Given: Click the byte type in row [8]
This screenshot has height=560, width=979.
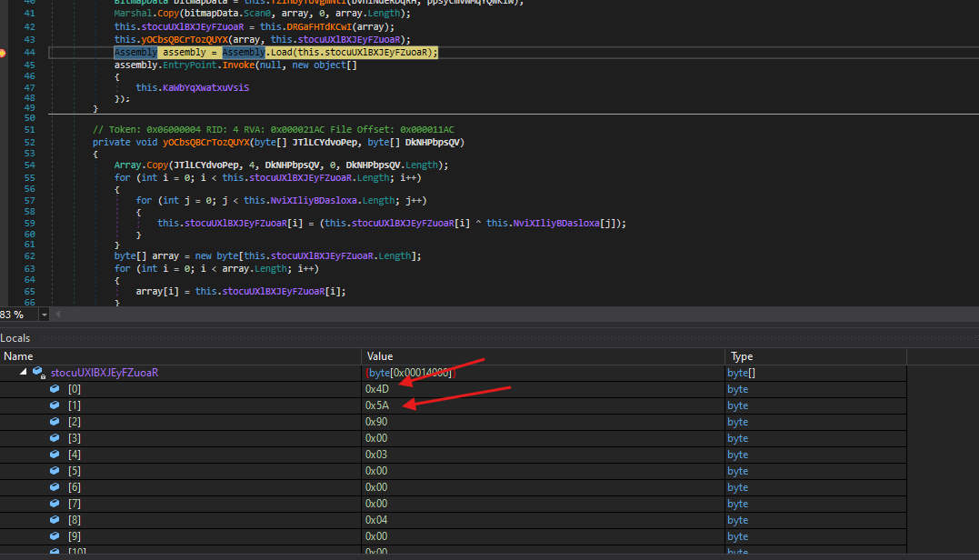Looking at the screenshot, I should (737, 520).
